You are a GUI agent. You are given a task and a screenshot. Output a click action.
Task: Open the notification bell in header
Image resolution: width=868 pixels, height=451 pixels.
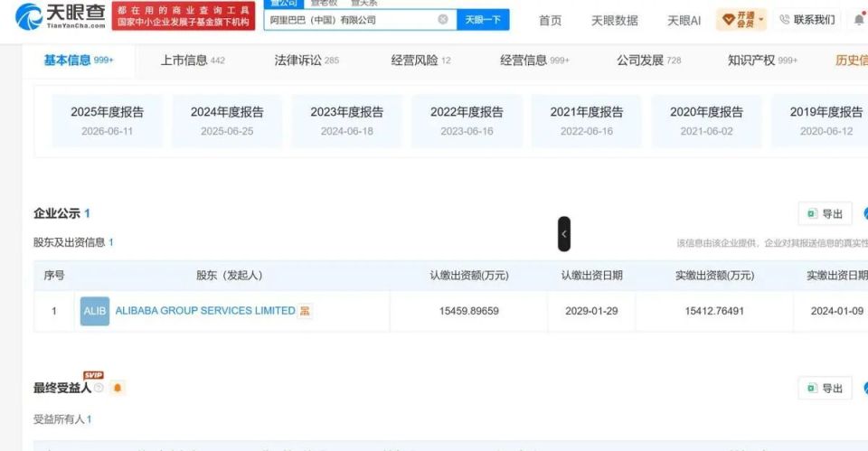tap(859, 20)
